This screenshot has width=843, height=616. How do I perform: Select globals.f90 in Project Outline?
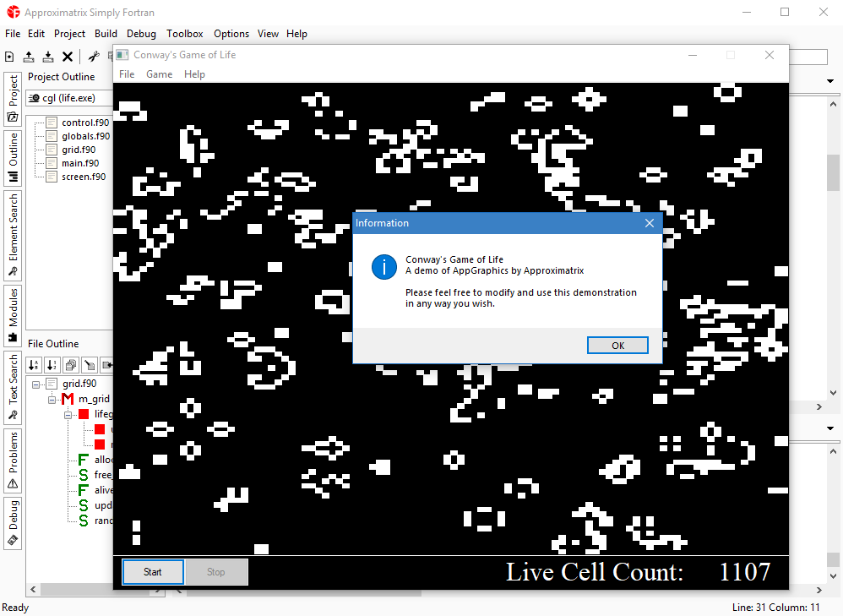(x=86, y=136)
